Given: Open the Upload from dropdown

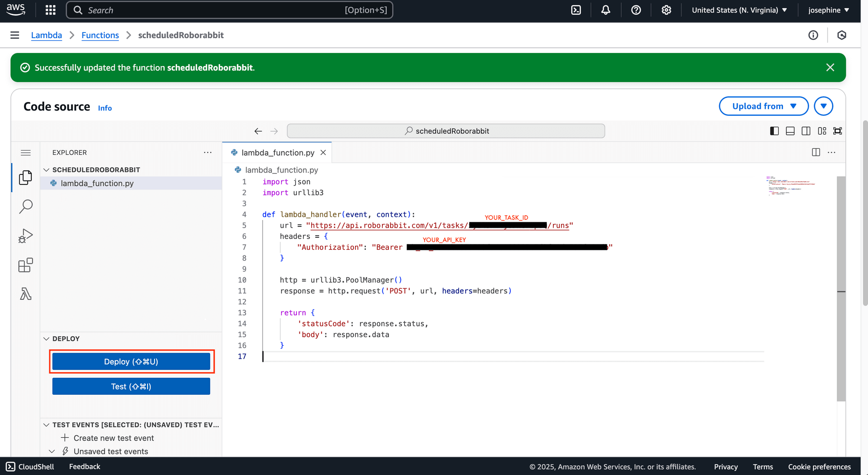Looking at the screenshot, I should pos(764,106).
